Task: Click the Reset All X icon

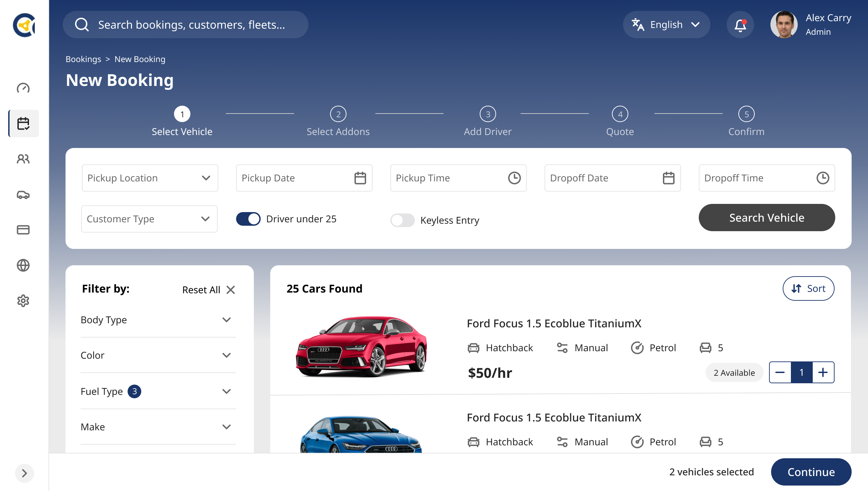Action: point(231,290)
